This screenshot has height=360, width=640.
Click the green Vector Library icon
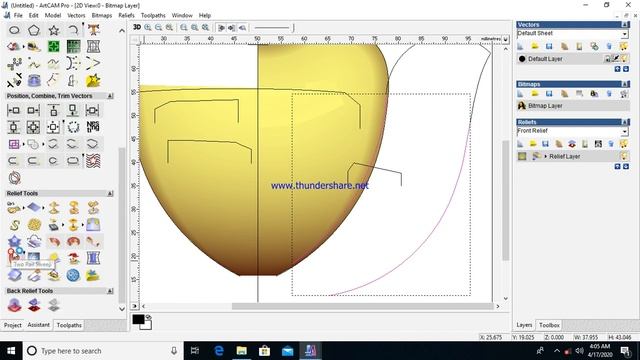(x=53, y=46)
